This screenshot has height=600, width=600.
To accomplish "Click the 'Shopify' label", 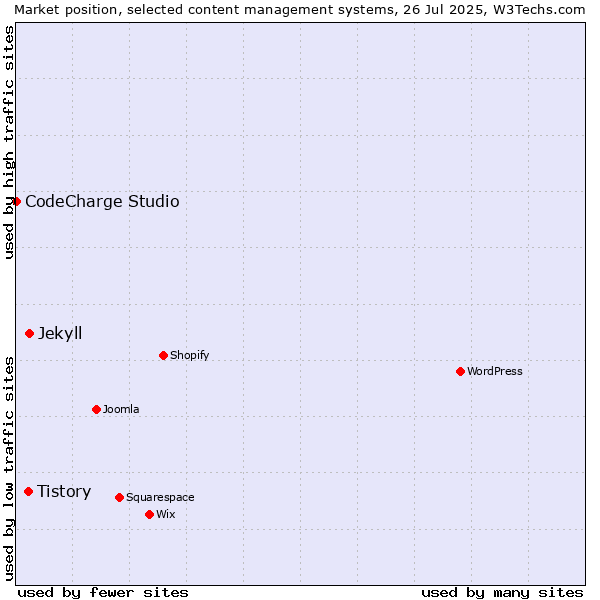I will click(189, 355).
